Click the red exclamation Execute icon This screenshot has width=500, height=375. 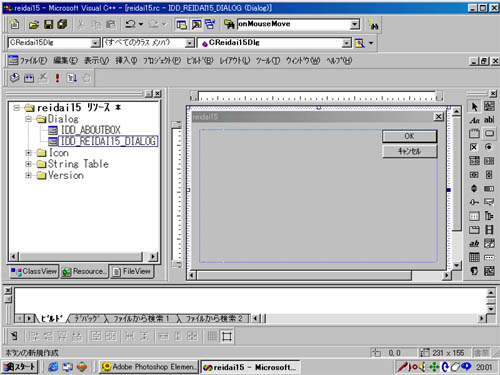[57, 78]
